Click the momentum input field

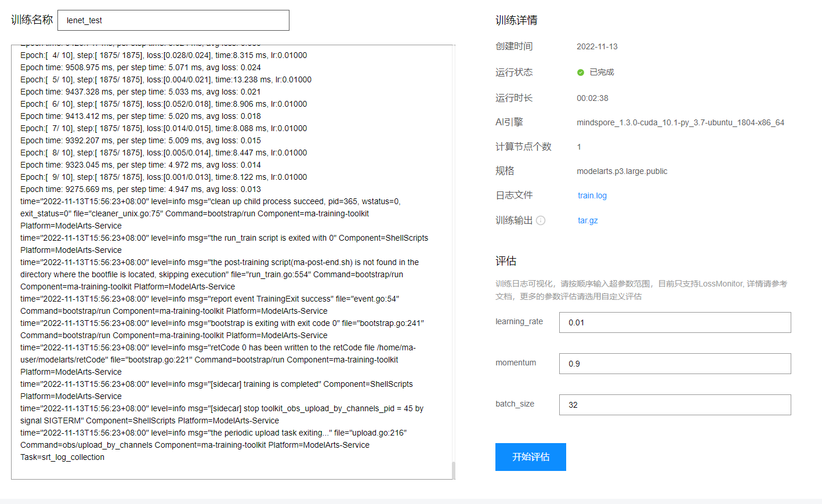click(x=675, y=364)
